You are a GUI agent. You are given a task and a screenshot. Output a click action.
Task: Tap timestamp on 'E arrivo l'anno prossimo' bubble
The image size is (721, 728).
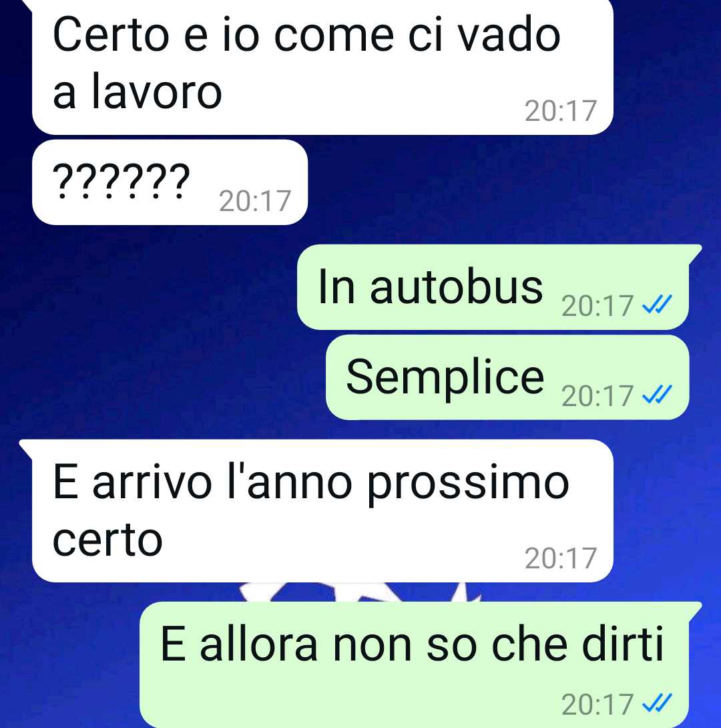pos(561,558)
